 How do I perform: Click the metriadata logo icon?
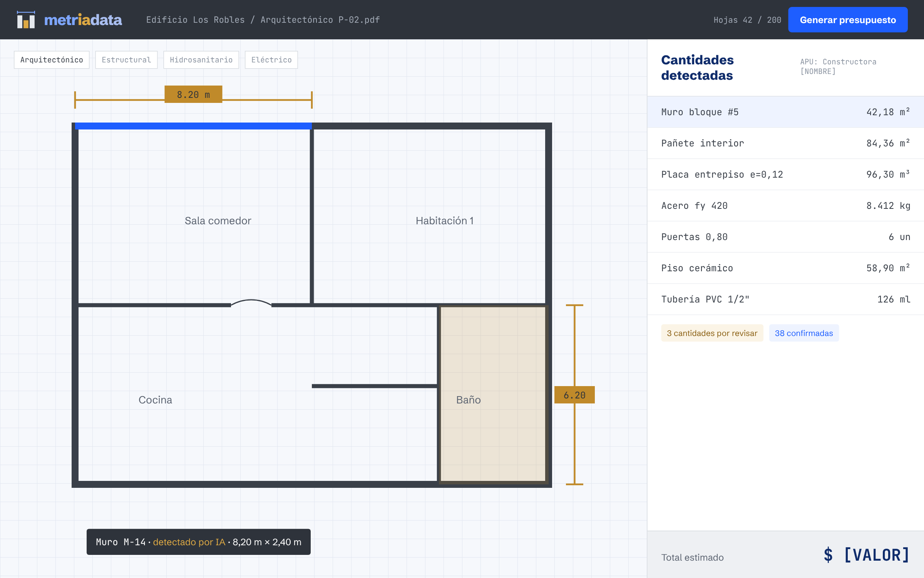click(x=26, y=20)
